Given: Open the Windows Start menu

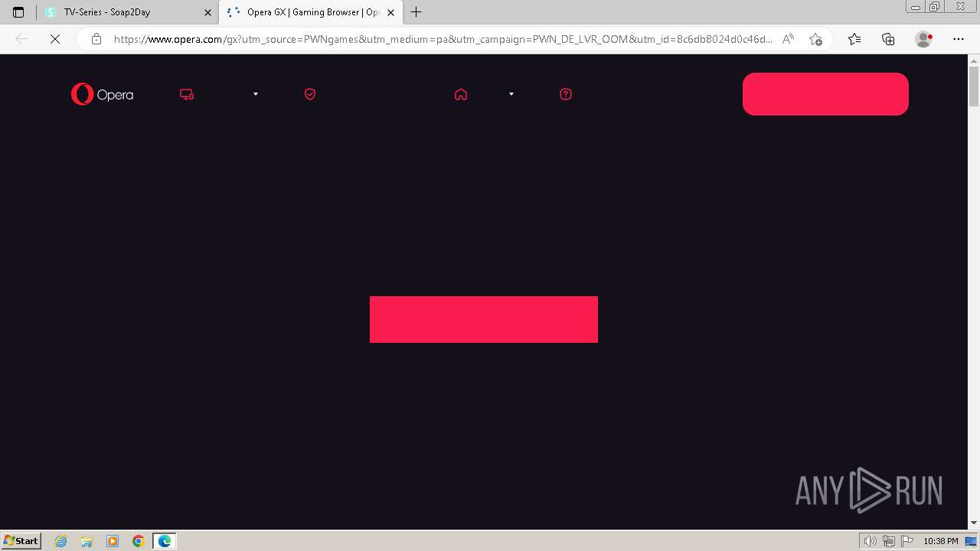Looking at the screenshot, I should [21, 540].
